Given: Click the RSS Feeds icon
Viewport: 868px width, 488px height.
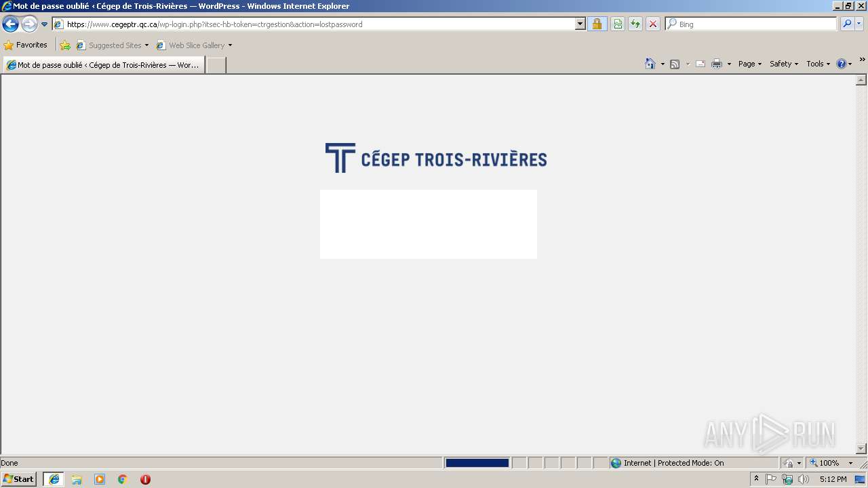Looking at the screenshot, I should point(675,64).
